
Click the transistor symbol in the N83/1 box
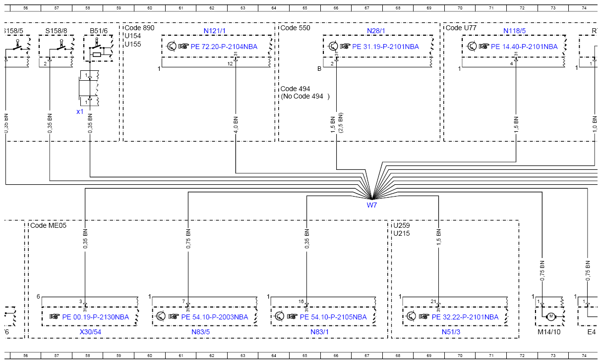280,316
